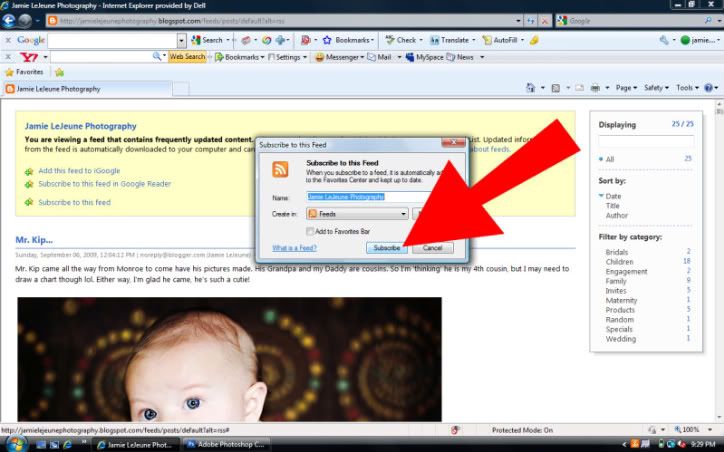
Task: Filter by the Bridals category
Action: (616, 252)
